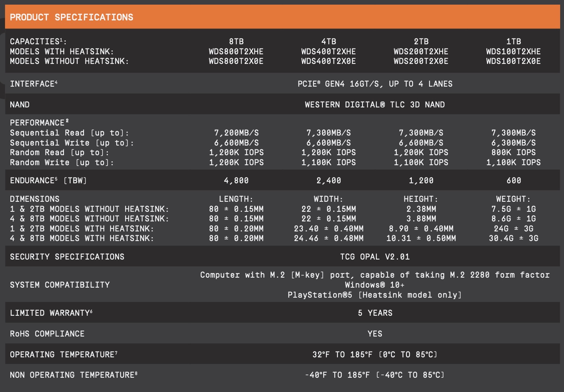The image size is (564, 392).
Task: Select the 2.38MM height value
Action: coord(421,209)
